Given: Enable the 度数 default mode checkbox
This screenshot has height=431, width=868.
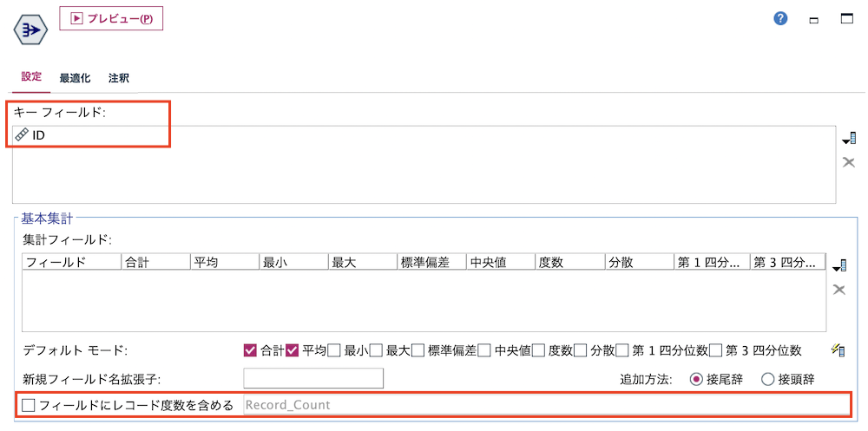Looking at the screenshot, I should tap(539, 350).
